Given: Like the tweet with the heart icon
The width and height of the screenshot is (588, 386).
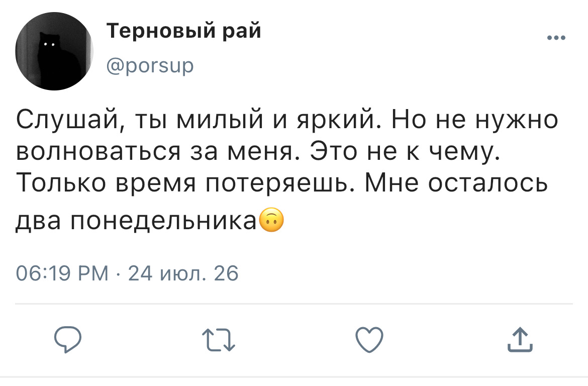Looking at the screenshot, I should [369, 339].
